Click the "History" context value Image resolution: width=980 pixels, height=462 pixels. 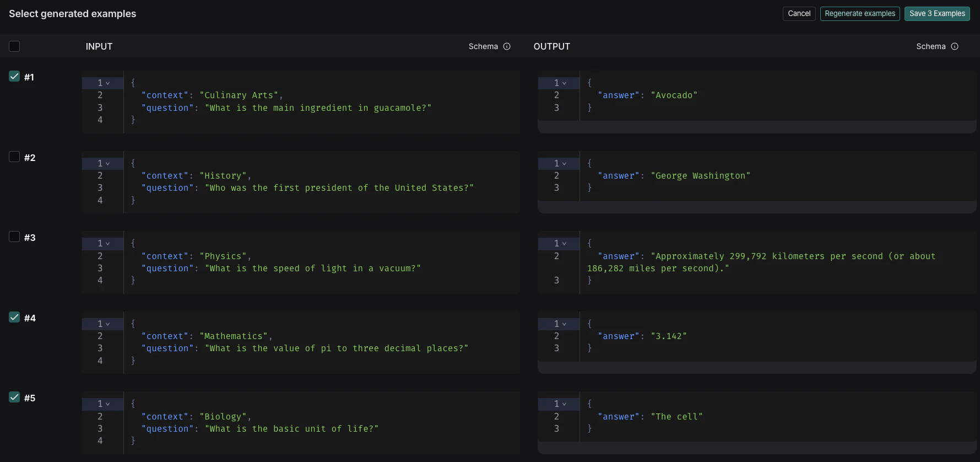click(223, 176)
